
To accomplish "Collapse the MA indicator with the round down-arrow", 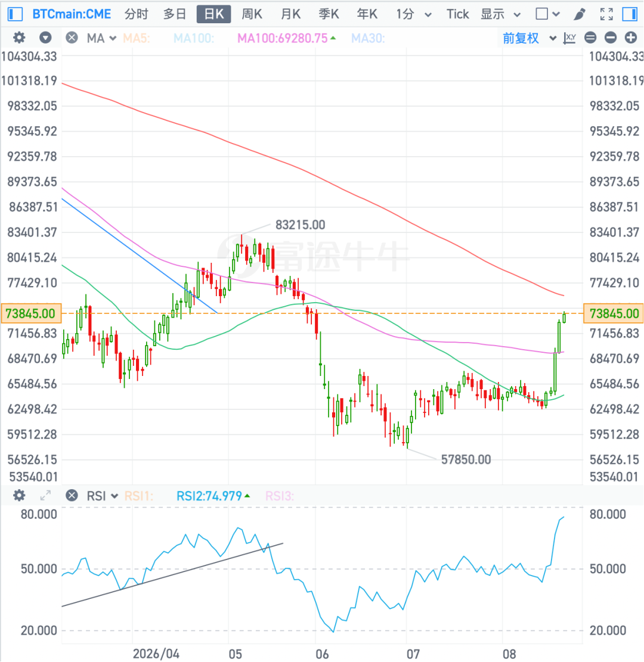I will [45, 38].
